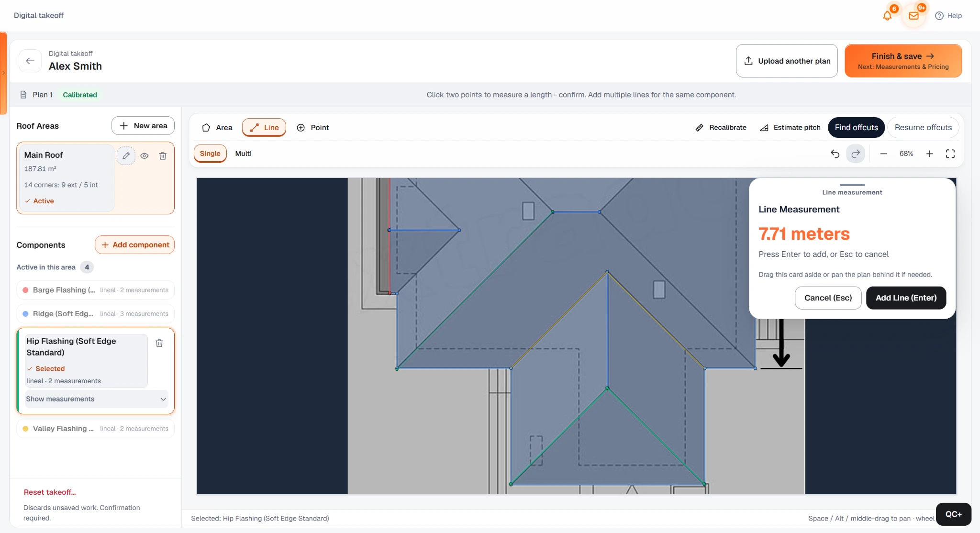980x533 pixels.
Task: Click the Plan 1 document icon
Action: click(x=23, y=95)
